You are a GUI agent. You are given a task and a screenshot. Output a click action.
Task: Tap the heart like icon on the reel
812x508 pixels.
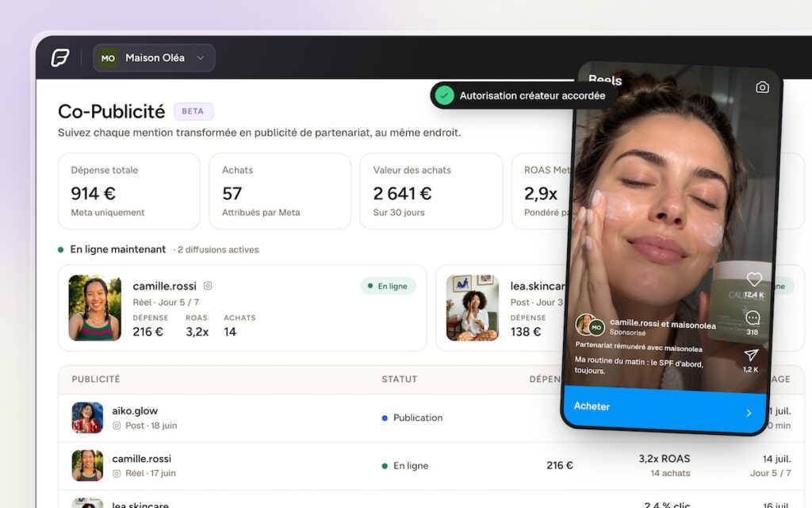coord(754,279)
